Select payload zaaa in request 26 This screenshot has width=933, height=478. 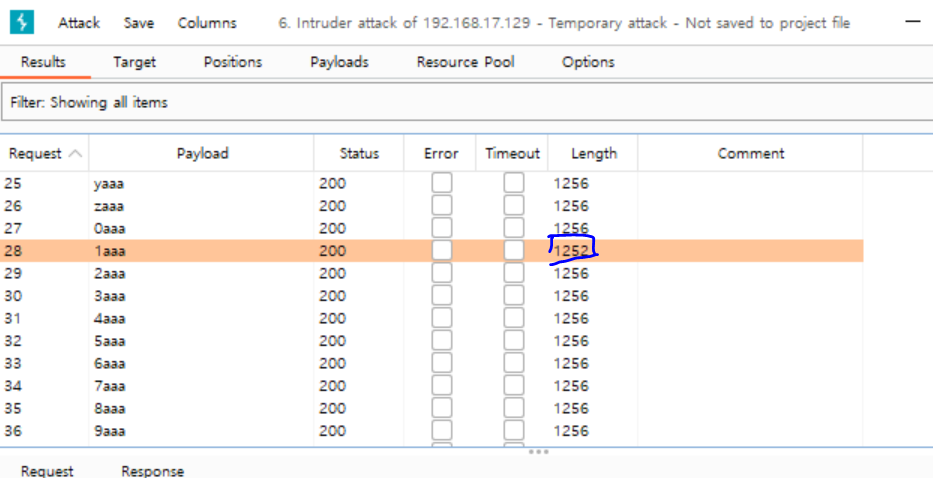click(108, 206)
